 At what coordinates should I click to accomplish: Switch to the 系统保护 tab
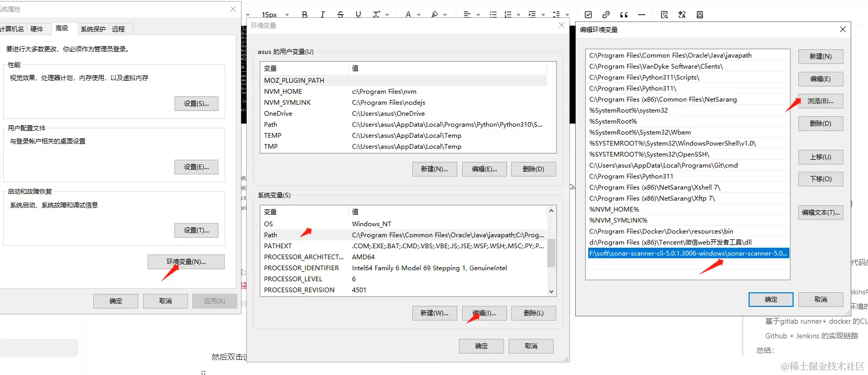[93, 29]
